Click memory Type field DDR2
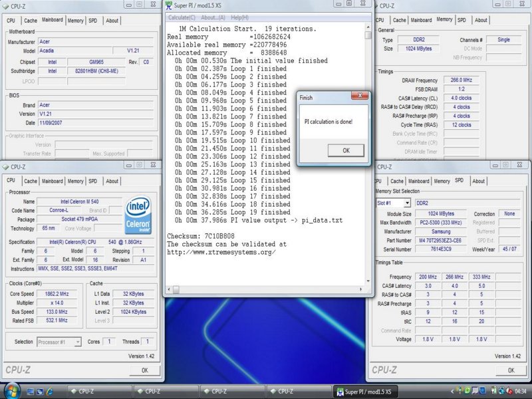This screenshot has width=532, height=399. point(419,40)
